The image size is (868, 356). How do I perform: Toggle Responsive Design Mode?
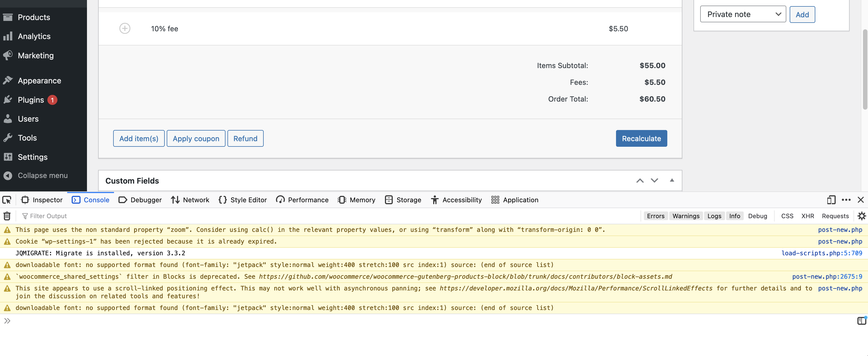pos(831,199)
